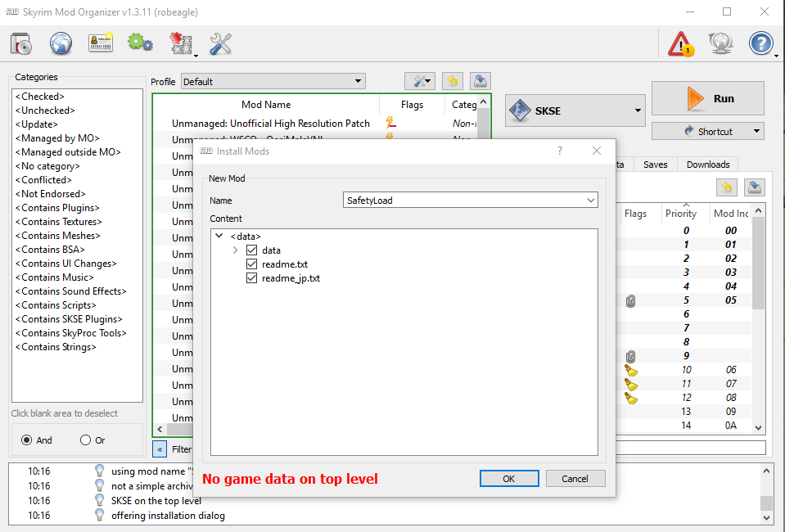Open mod list tools wrench dropdown
This screenshot has width=785, height=532.
coord(420,81)
